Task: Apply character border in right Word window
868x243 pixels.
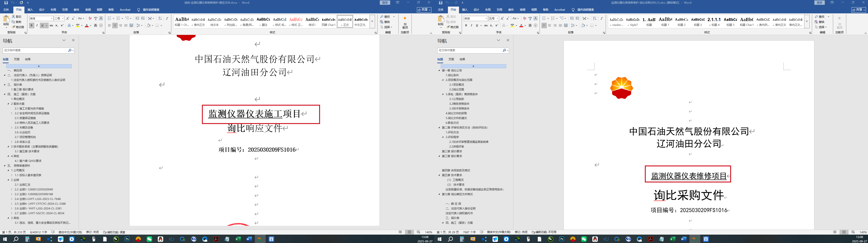Action: (536, 18)
